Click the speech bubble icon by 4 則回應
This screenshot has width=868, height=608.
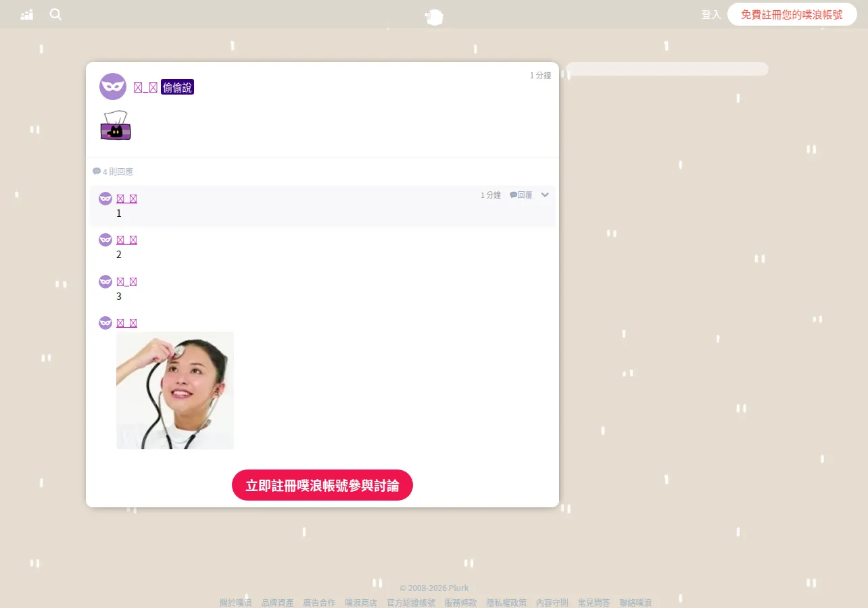[97, 172]
